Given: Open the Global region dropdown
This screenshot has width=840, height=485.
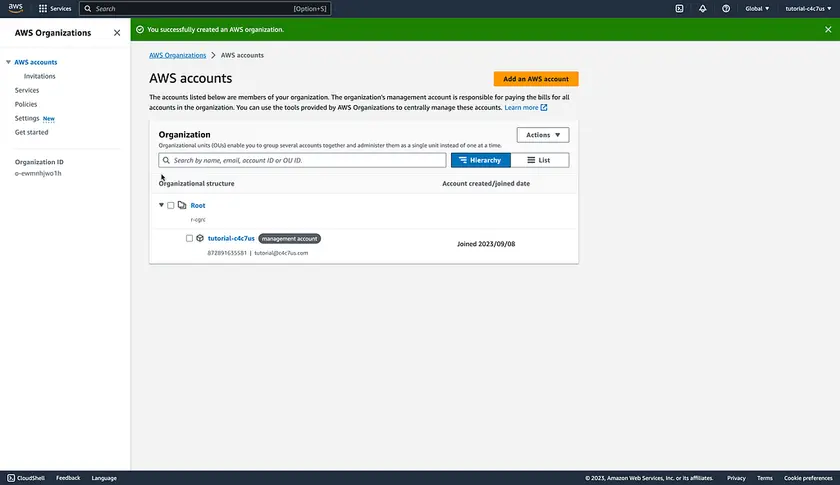Looking at the screenshot, I should point(757,9).
